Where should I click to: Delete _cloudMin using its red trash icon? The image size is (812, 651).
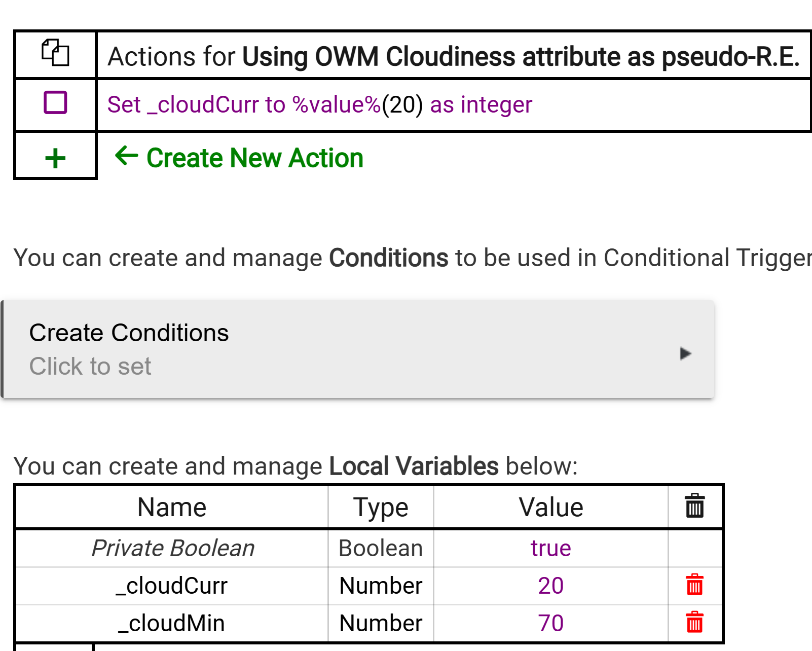694,623
